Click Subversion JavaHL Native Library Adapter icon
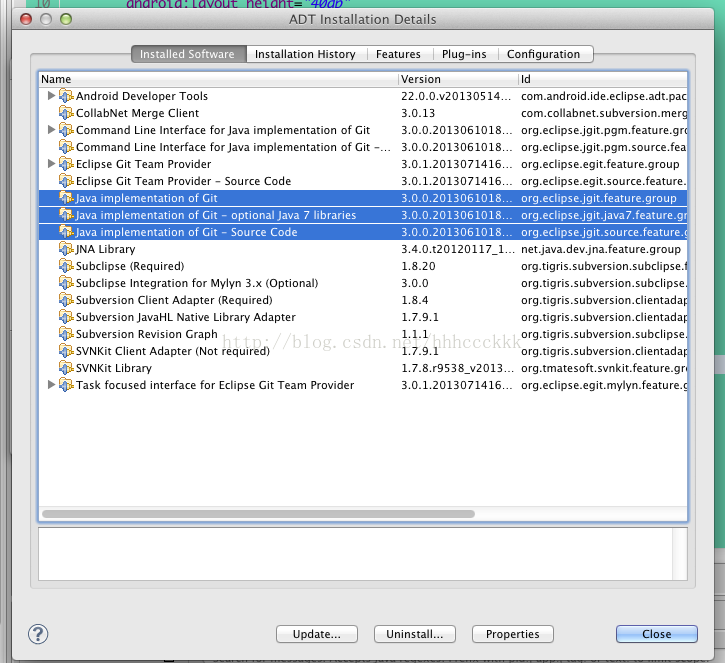Viewport: 725px width, 663px height. pos(66,317)
